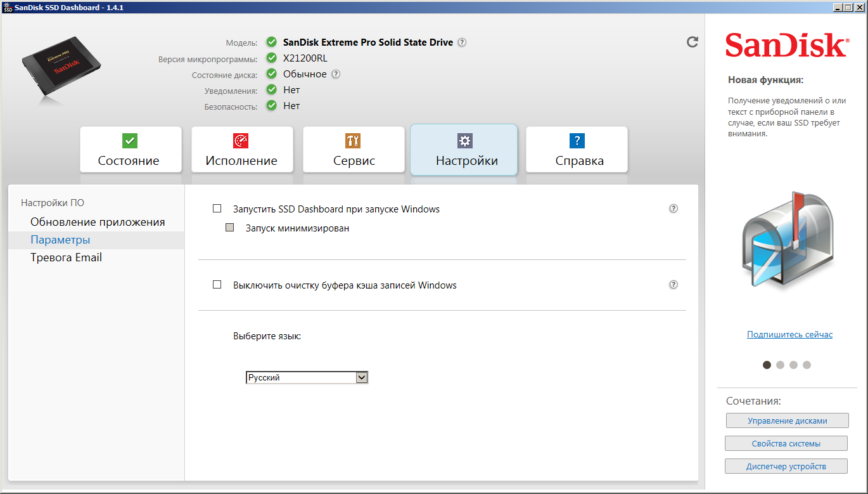
Task: Click the green check icon next to 'Уведомления'
Action: tap(272, 90)
